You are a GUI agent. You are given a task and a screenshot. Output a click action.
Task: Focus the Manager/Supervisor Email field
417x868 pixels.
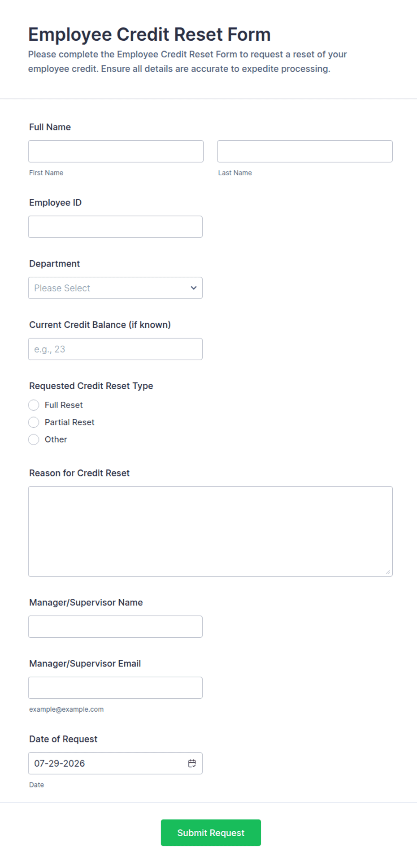115,688
